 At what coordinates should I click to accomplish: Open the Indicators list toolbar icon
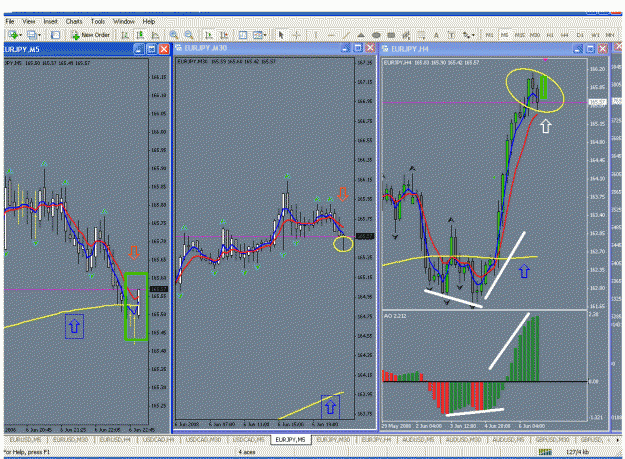pyautogui.click(x=243, y=35)
